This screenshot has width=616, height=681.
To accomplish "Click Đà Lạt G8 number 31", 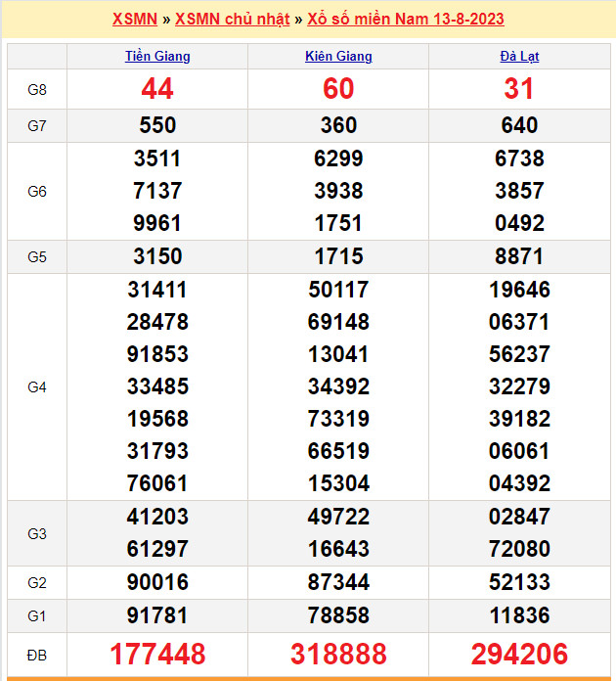I will 519,89.
